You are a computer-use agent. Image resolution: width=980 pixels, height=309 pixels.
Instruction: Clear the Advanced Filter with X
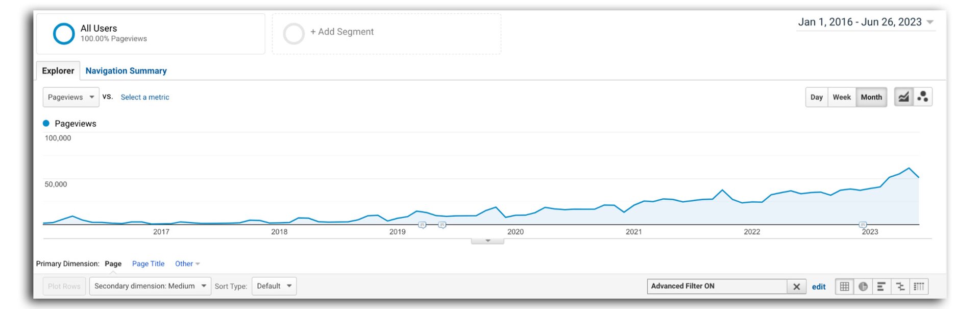click(x=796, y=287)
